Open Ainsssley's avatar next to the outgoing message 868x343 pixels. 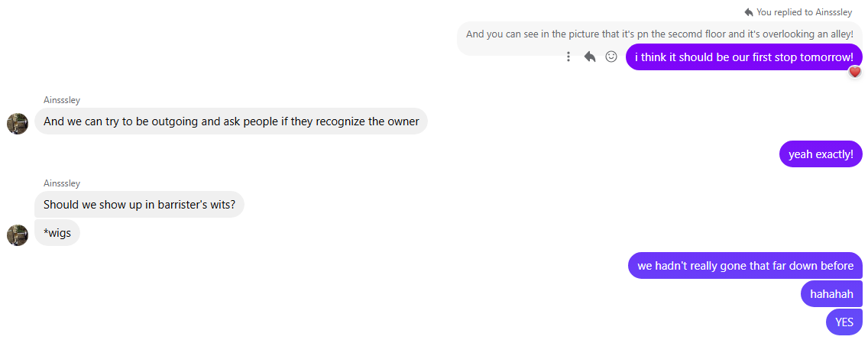(18, 124)
